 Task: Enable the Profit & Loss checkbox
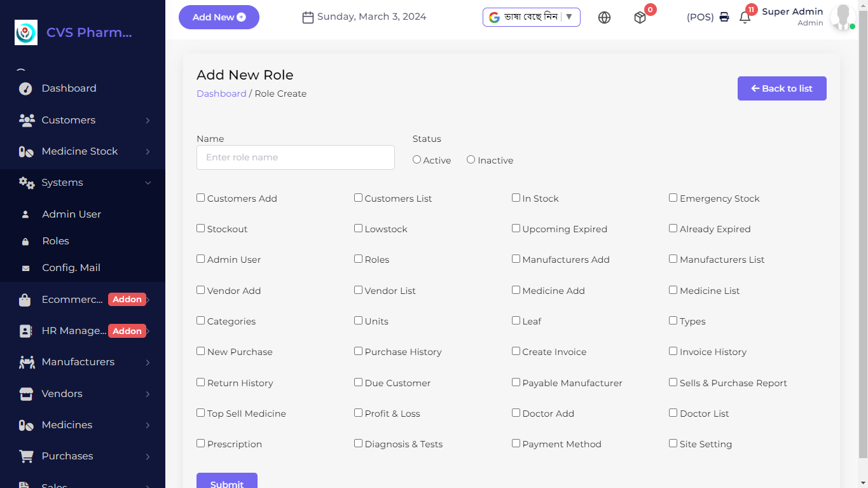[359, 413]
